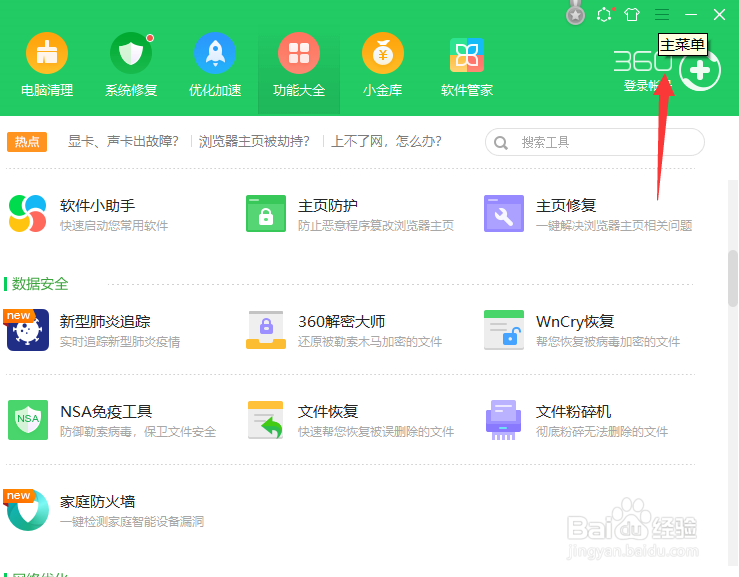Switch to 小金库 tab label
The width and height of the screenshot is (739, 577).
coord(383,90)
